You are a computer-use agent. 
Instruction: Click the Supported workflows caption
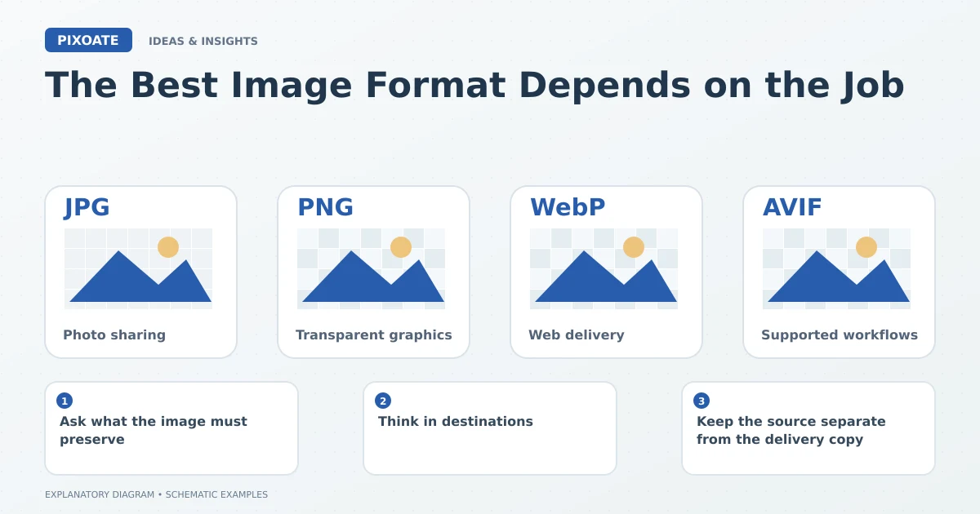[x=839, y=335]
